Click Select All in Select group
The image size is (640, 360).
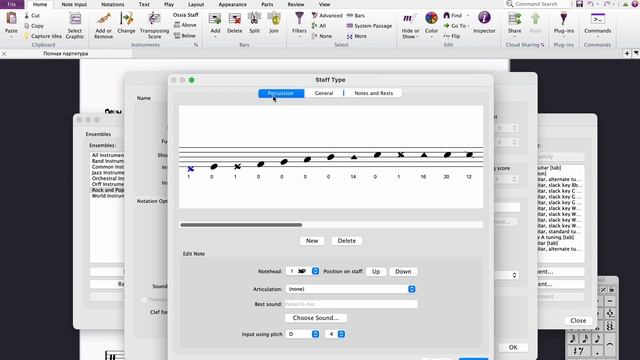pos(319,26)
